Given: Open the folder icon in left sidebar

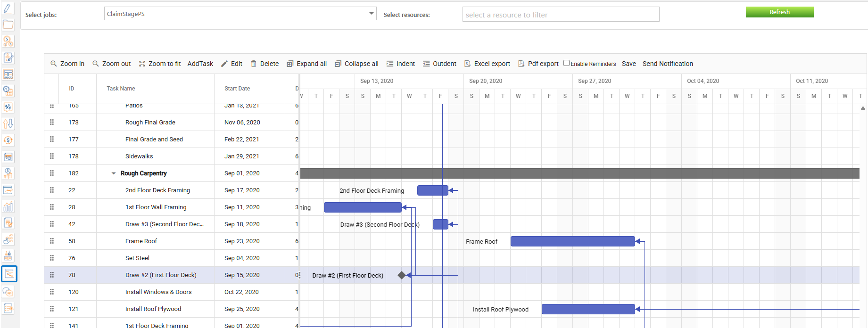Looking at the screenshot, I should tap(8, 25).
